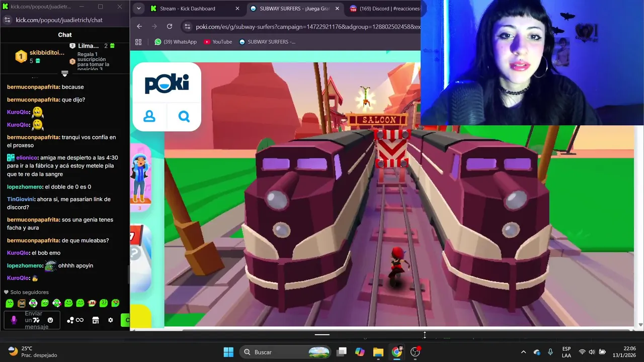Screen dimensions: 644x362
Task: Open the Poki search magnifier icon
Action: 184,117
